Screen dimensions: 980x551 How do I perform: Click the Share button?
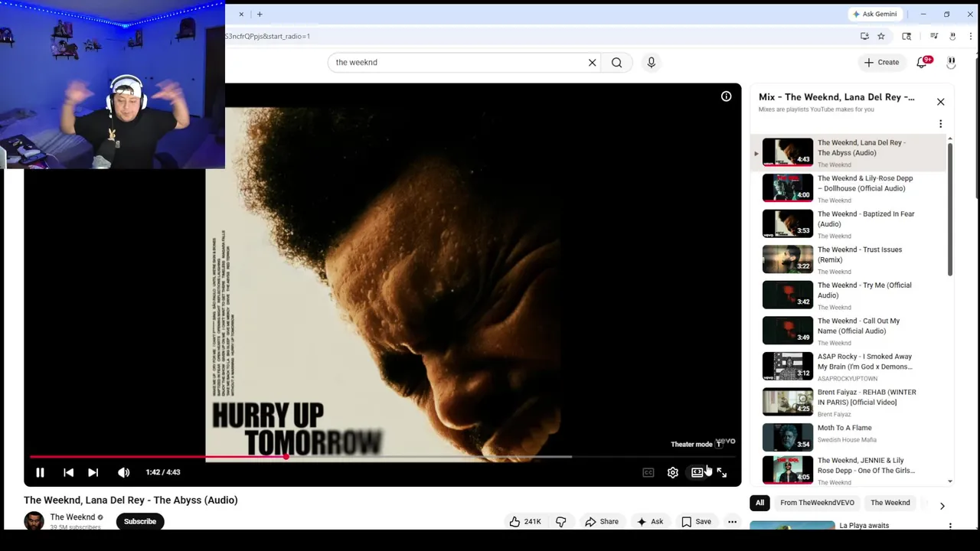[x=602, y=522]
